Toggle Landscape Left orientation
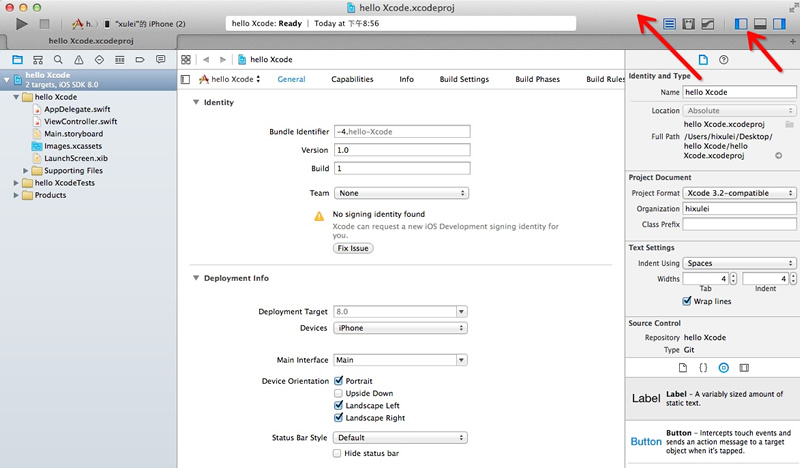Viewport: 800px width, 468px height. coord(338,405)
